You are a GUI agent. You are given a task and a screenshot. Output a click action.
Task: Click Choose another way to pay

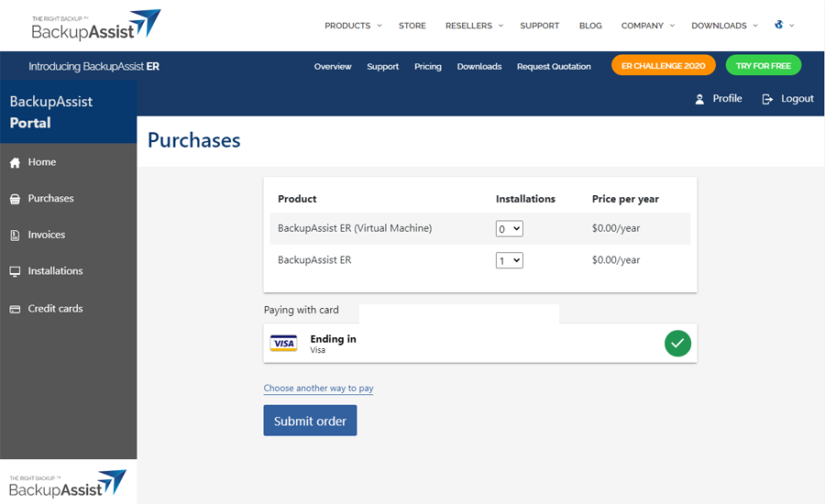[x=318, y=389]
